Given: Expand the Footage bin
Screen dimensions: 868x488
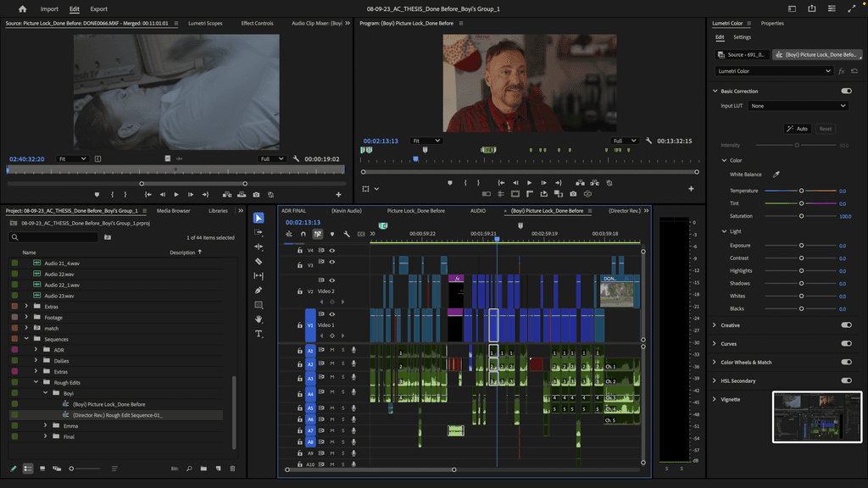Looking at the screenshot, I should click(26, 317).
